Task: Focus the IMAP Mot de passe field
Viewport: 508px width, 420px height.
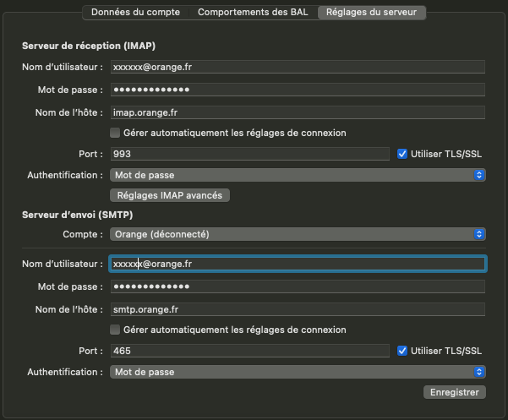Action: click(x=298, y=90)
